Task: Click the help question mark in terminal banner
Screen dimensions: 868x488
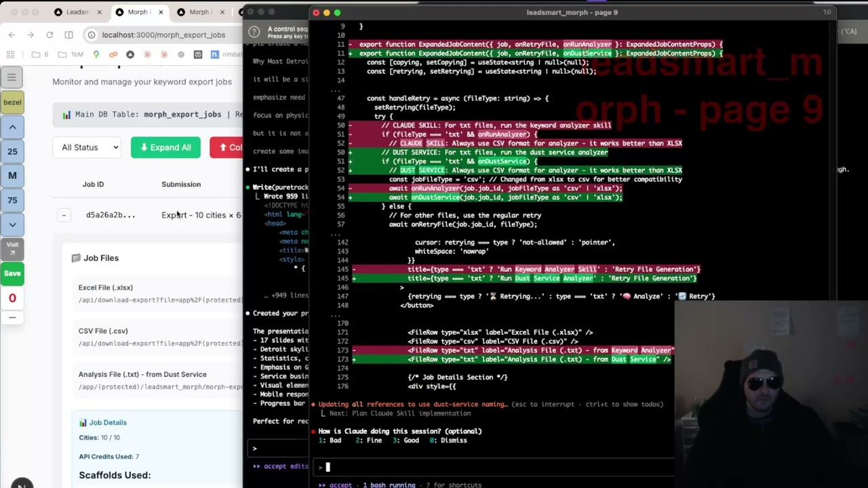Action: click(x=254, y=31)
